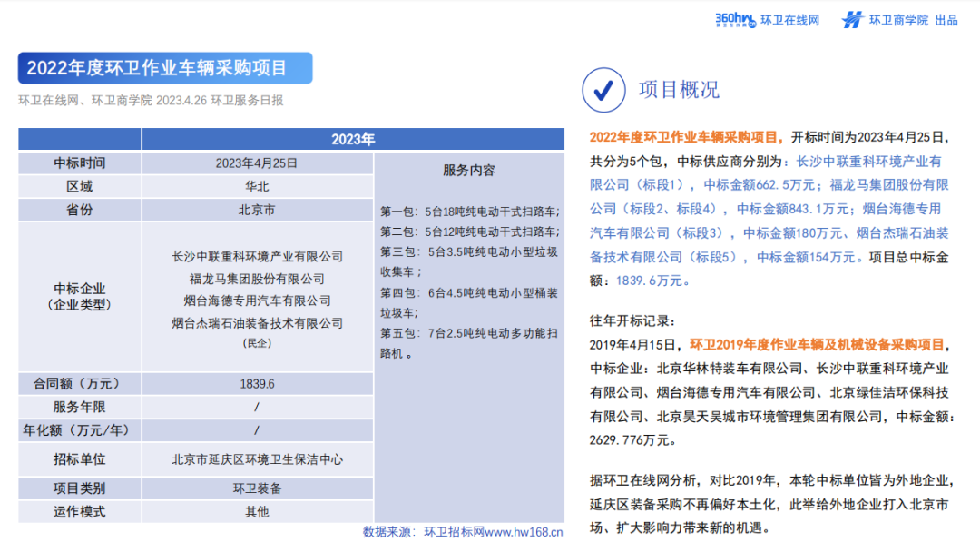The height and width of the screenshot is (542, 980).
Task: Click the 第二包 12吨纯电动干式扫路车 line
Action: [470, 232]
